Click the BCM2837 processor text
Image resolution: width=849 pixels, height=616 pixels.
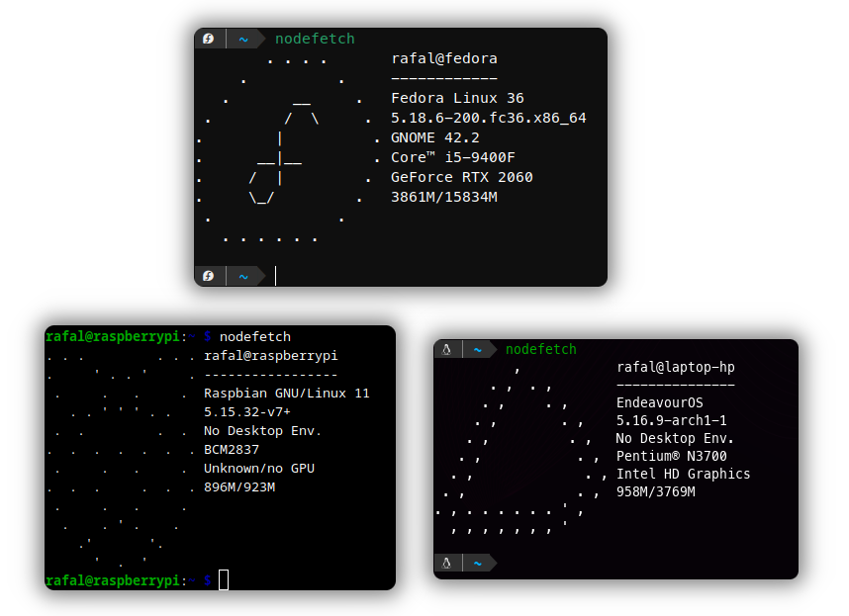[232, 450]
